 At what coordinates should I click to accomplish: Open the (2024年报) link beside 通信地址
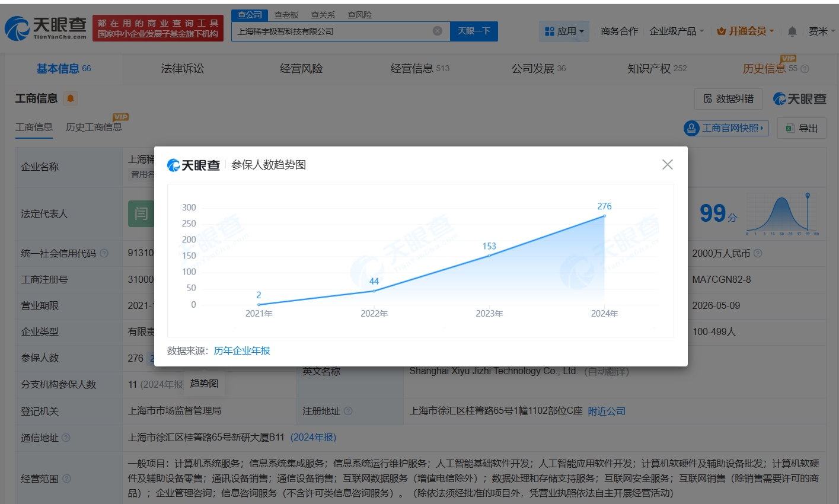313,438
